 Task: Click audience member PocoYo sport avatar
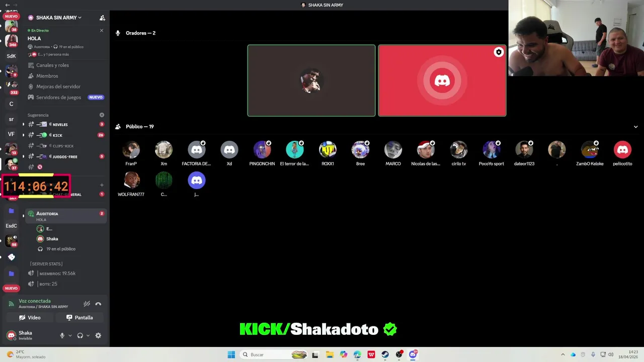(x=492, y=150)
